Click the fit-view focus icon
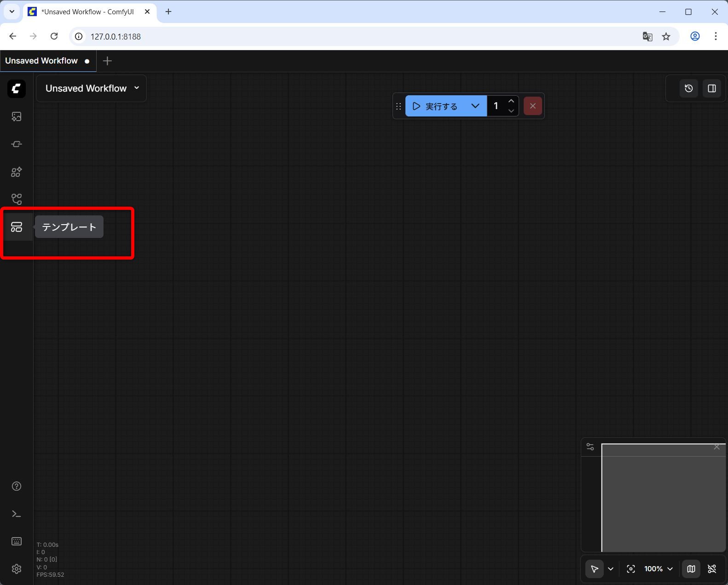 pyautogui.click(x=631, y=569)
